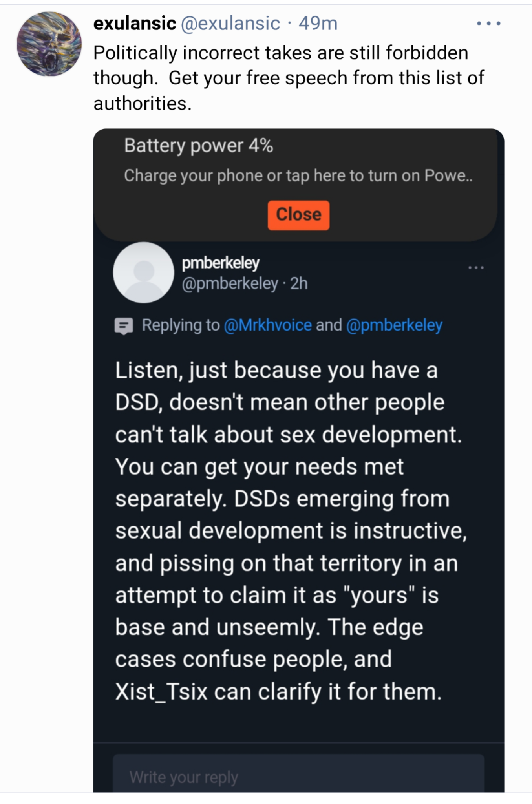532x804 pixels.
Task: Open the grey @pmberkeley handle under the name
Action: 230,283
